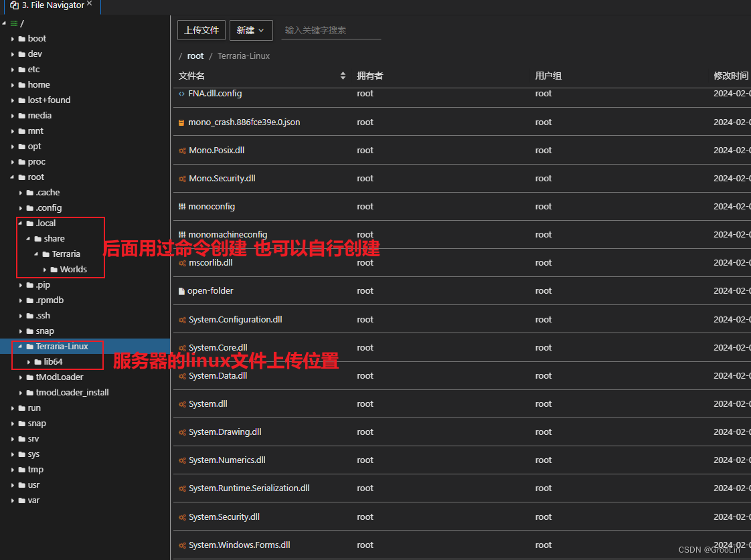The height and width of the screenshot is (560, 751).
Task: Select the .pip folder in tree
Action: click(43, 285)
